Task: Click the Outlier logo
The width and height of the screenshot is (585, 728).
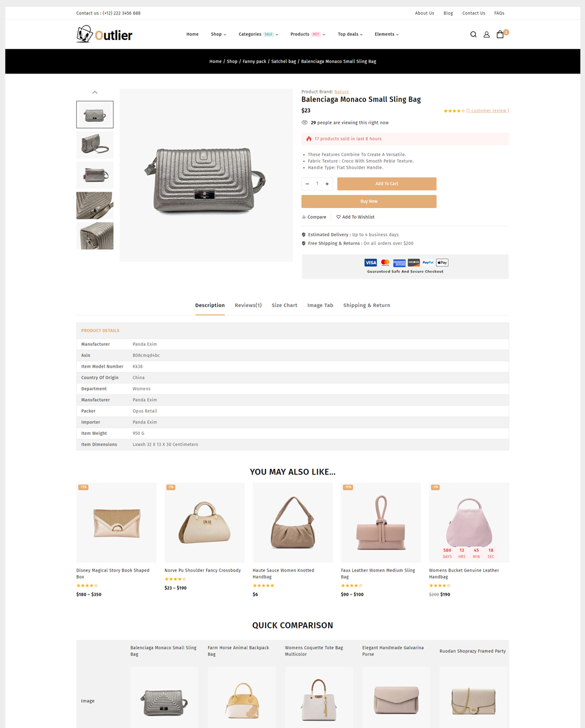Action: (104, 35)
